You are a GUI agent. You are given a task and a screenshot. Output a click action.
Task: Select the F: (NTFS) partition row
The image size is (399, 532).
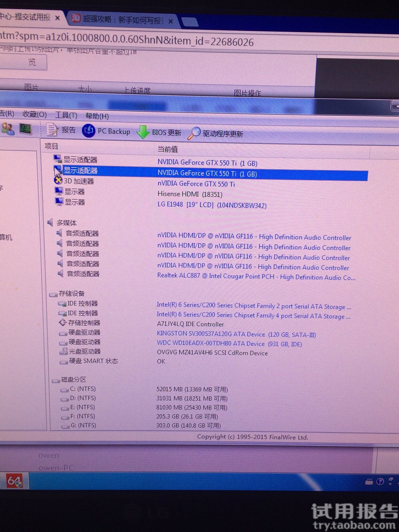coord(78,416)
